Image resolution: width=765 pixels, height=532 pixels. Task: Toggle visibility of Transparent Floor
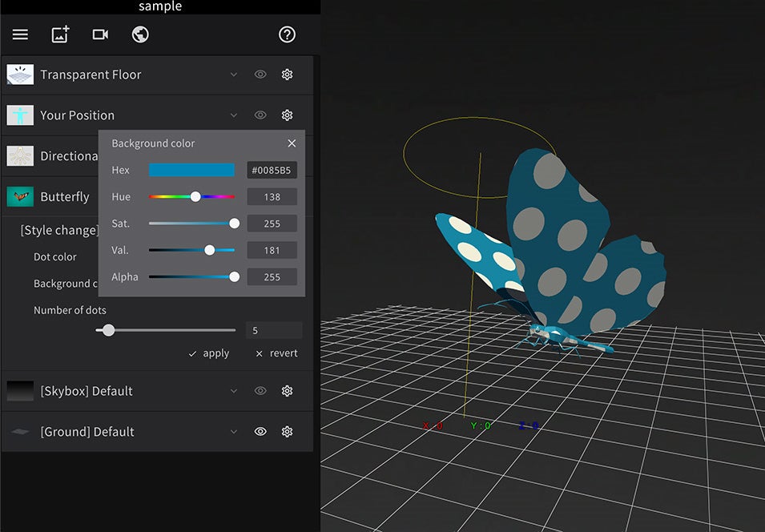tap(260, 75)
